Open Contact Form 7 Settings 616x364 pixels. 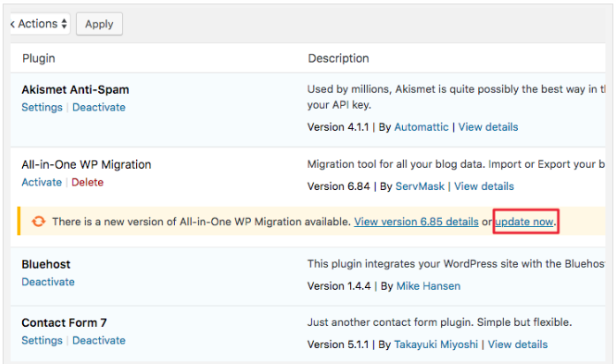click(x=42, y=341)
